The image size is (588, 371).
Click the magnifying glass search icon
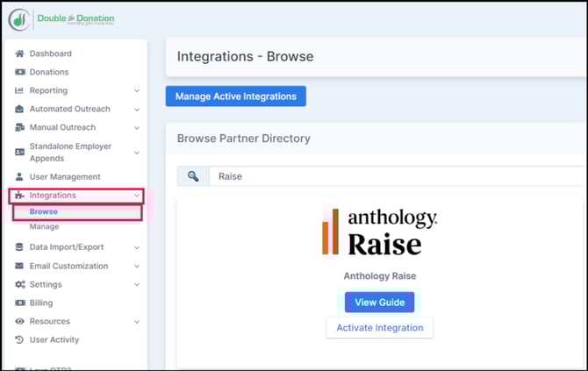pos(193,176)
